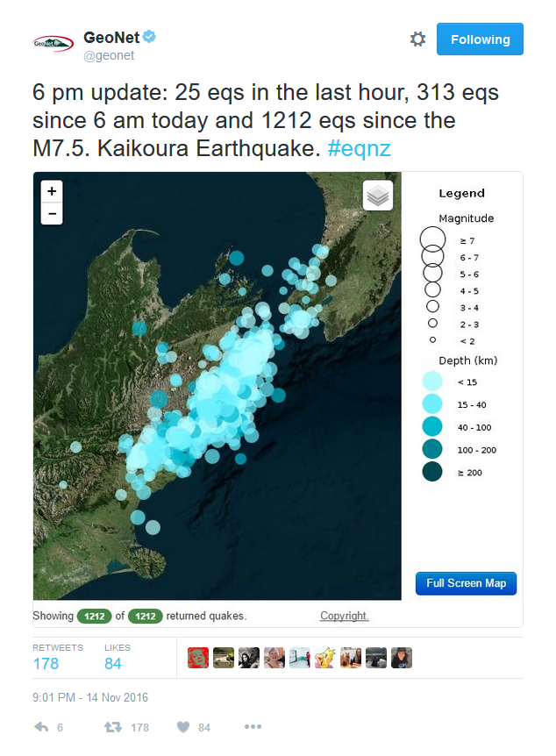Click the GeoNet logo avatar

(53, 43)
